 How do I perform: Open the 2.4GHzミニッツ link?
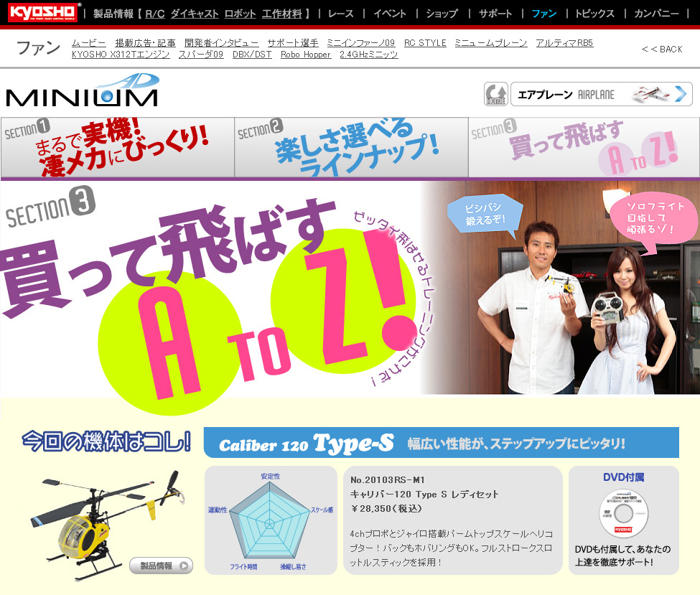coord(369,55)
